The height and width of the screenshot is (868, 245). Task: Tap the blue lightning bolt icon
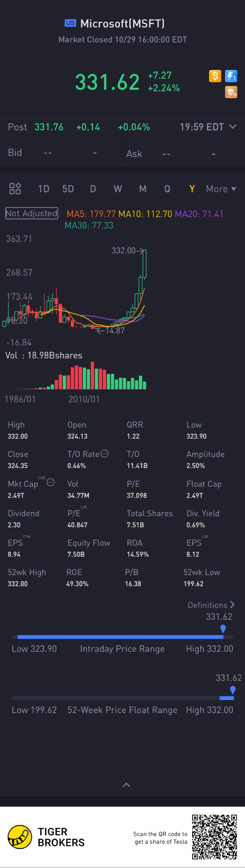pos(231,76)
